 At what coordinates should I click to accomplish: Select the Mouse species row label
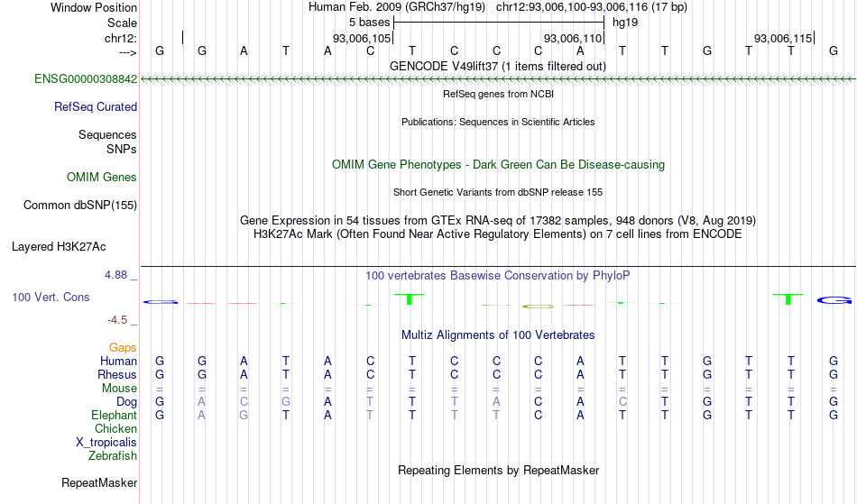point(119,389)
